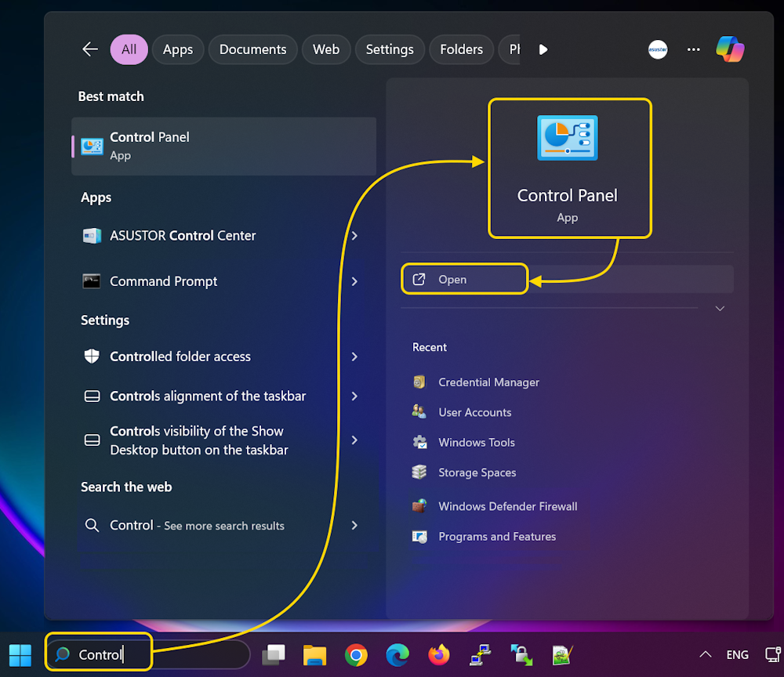This screenshot has height=677, width=784.
Task: Expand ASUSTOR Control Center chevron
Action: tap(354, 236)
